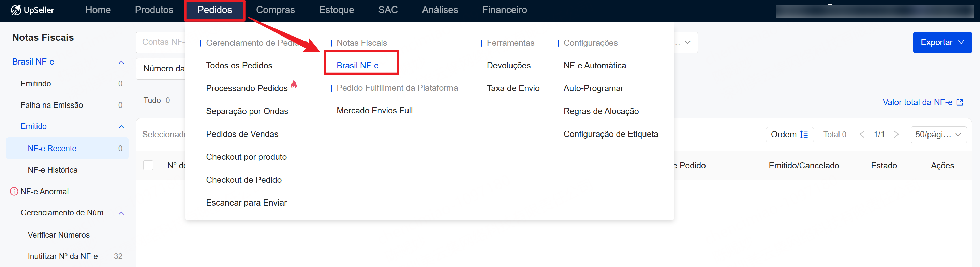Click the UpSeller logo icon
980x267 pixels.
coord(16,10)
